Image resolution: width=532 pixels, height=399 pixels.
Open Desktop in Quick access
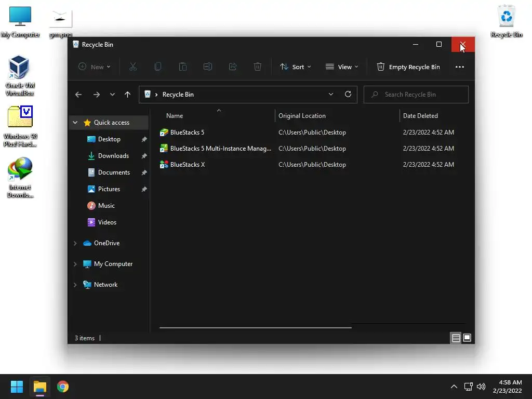(109, 139)
